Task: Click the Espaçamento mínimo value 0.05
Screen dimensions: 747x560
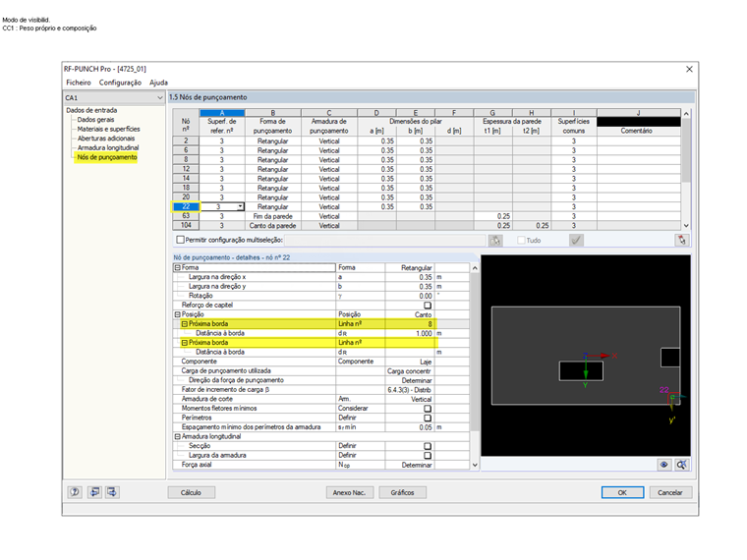Action: (x=410, y=427)
